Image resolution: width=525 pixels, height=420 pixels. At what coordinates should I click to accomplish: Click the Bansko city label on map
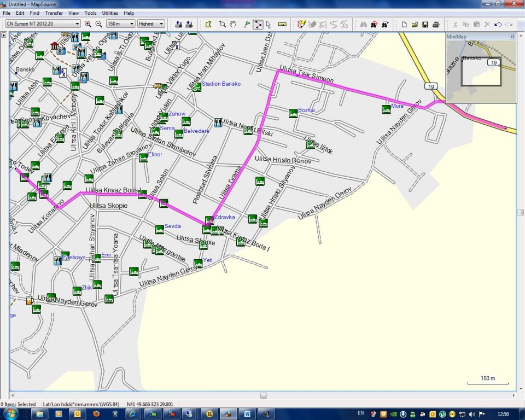[25, 69]
